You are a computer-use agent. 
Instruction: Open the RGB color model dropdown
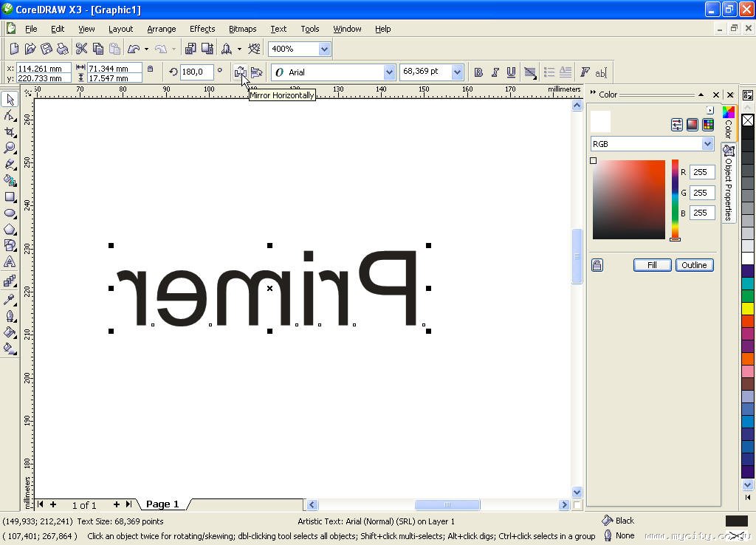coord(707,144)
